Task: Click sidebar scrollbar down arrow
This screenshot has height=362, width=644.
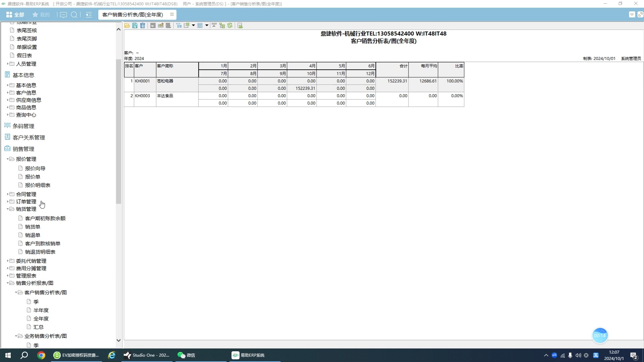Action: point(118,340)
